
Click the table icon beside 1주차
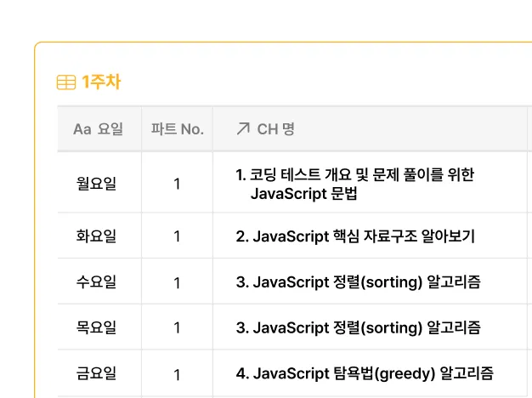pos(66,82)
